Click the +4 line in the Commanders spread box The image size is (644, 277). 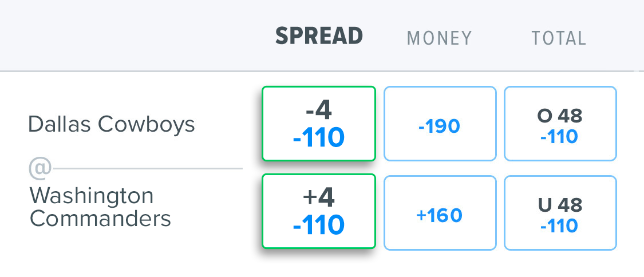tap(318, 198)
